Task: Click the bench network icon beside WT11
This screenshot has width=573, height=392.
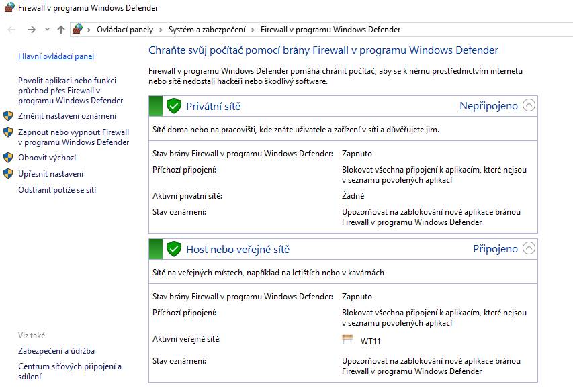Action: [x=347, y=339]
